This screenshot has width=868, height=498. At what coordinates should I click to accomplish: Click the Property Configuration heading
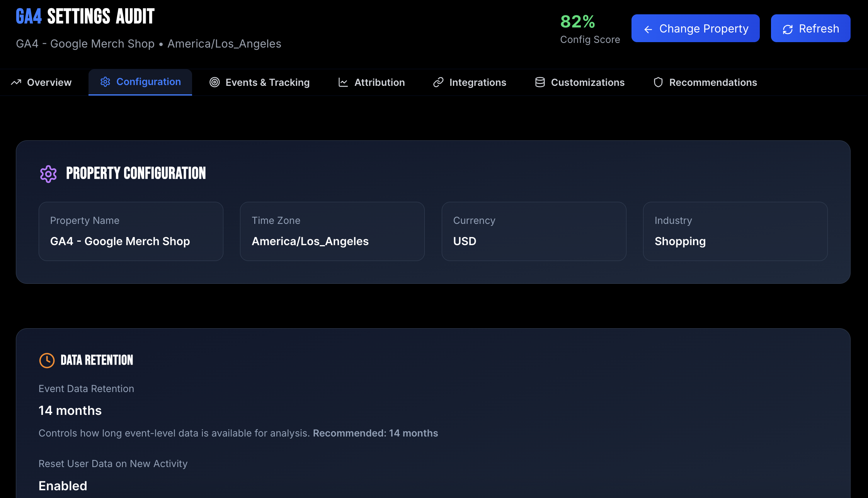pyautogui.click(x=136, y=173)
